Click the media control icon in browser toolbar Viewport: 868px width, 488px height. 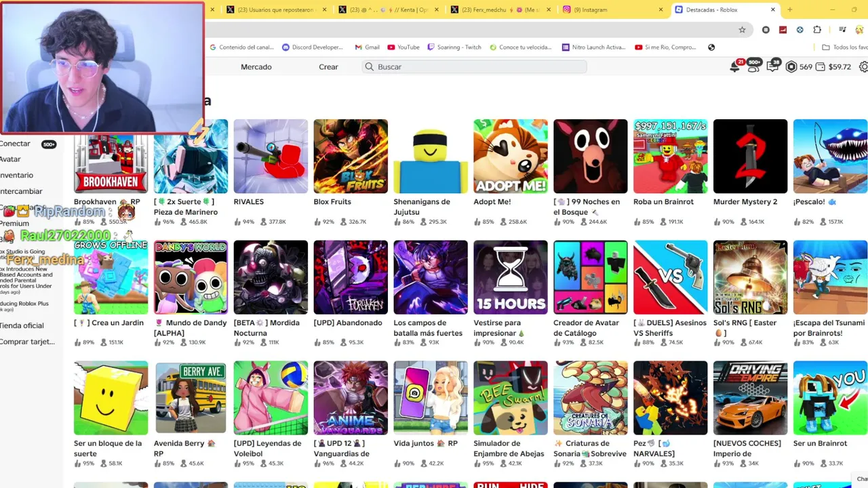click(842, 30)
